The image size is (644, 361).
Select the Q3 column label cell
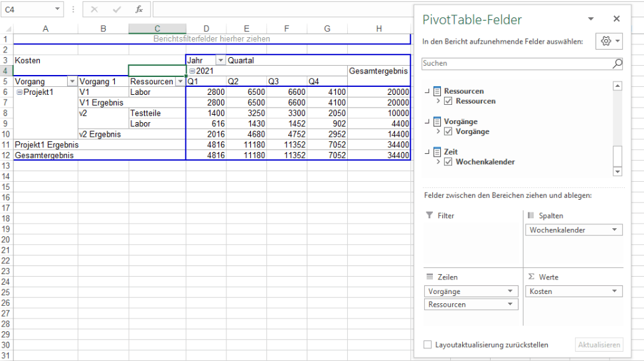click(x=286, y=82)
